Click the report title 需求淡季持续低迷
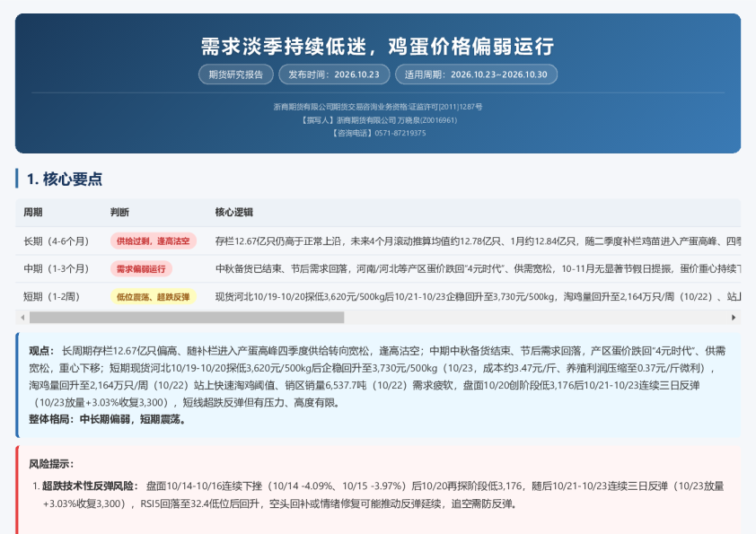Screen dimensions: 756x534 point(378,47)
